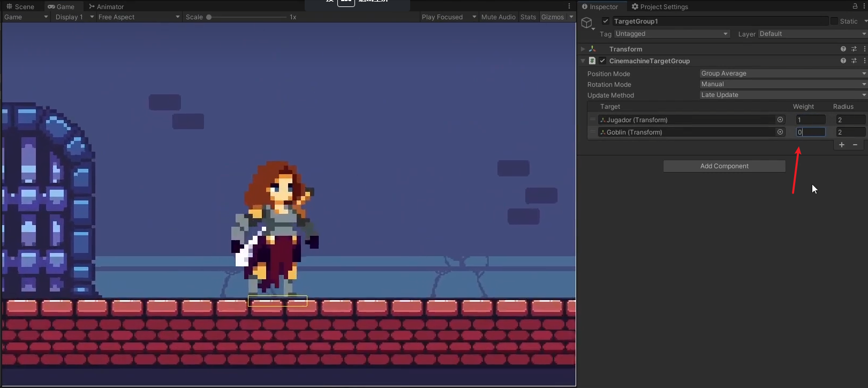
Task: Open the Game view panel options menu
Action: click(569, 6)
